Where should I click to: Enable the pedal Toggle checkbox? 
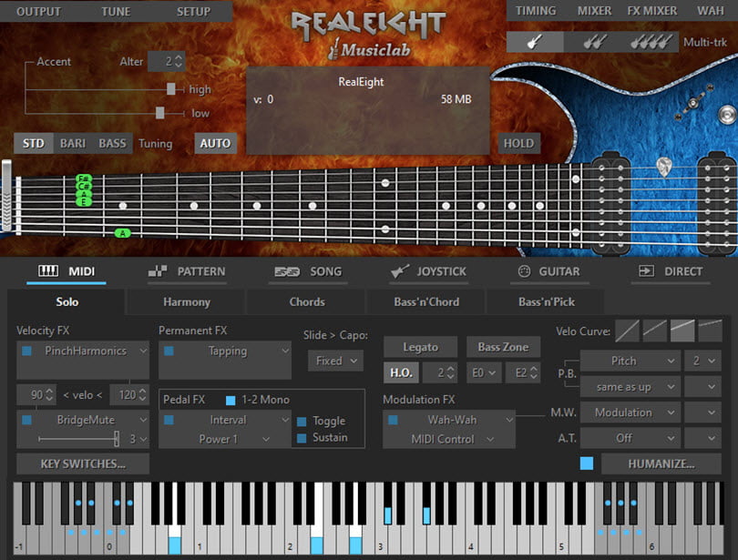tap(302, 422)
